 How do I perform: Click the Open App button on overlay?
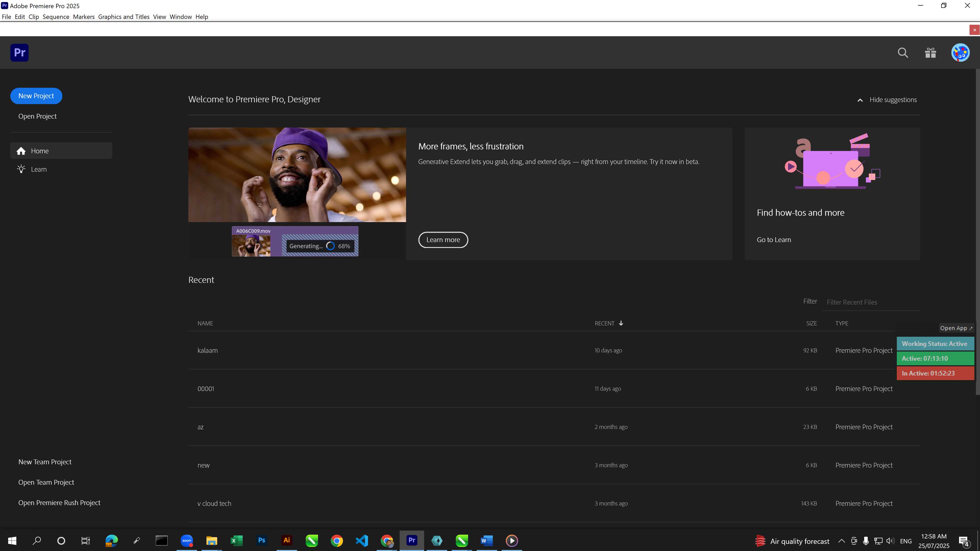[957, 328]
